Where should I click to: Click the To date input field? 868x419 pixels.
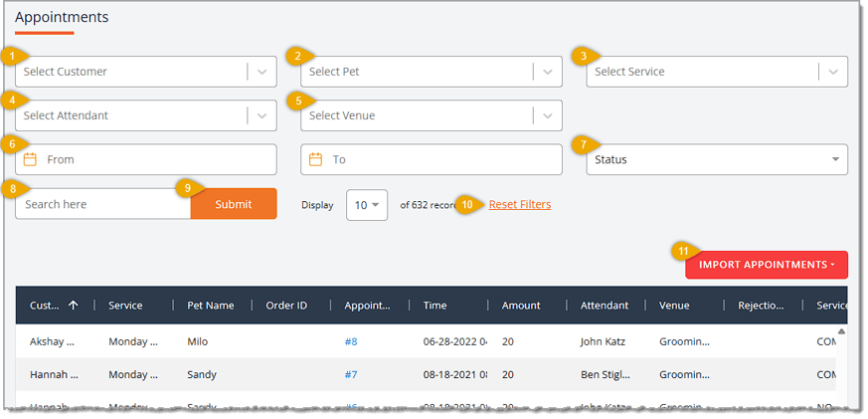pyautogui.click(x=432, y=159)
